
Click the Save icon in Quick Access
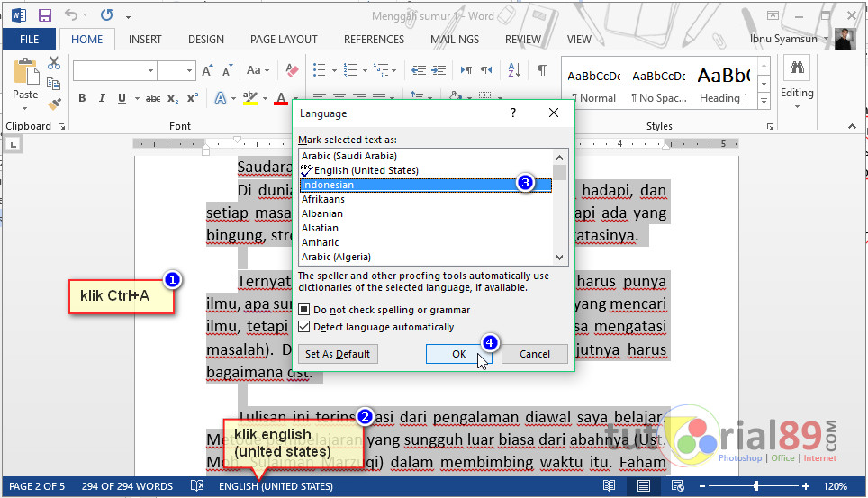pyautogui.click(x=44, y=15)
